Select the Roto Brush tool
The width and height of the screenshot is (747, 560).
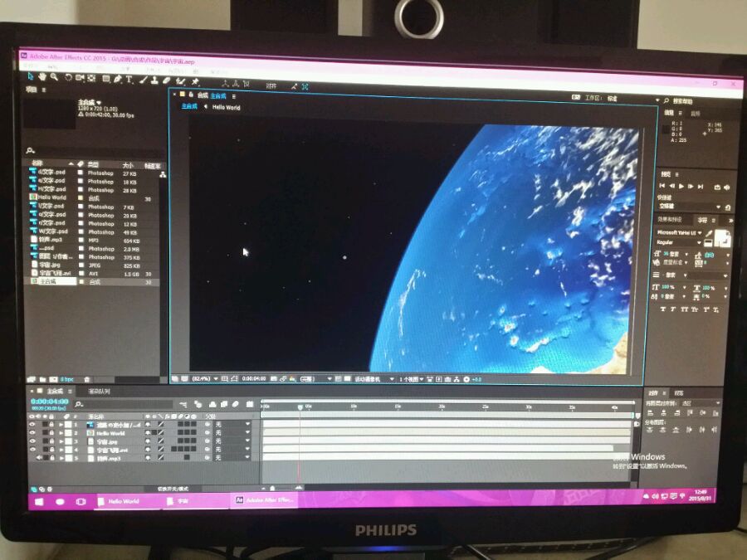[180, 81]
